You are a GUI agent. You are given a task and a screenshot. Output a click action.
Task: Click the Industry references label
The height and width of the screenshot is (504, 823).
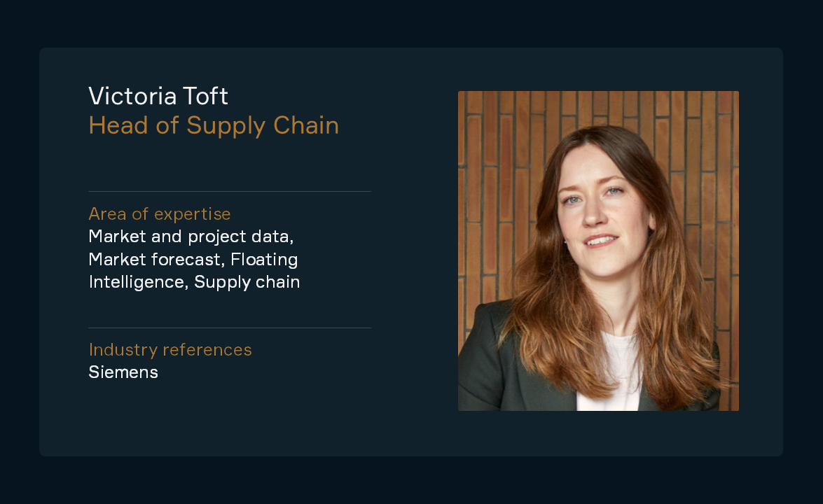click(170, 350)
